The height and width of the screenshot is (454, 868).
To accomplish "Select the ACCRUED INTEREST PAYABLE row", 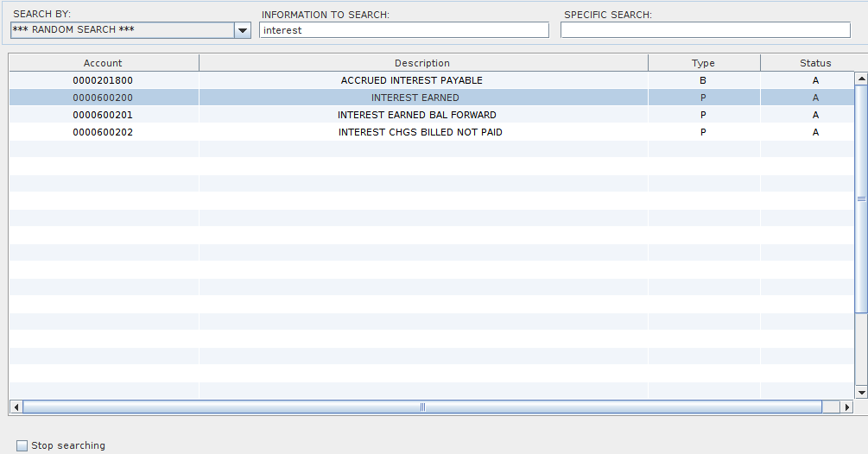I will click(x=412, y=80).
